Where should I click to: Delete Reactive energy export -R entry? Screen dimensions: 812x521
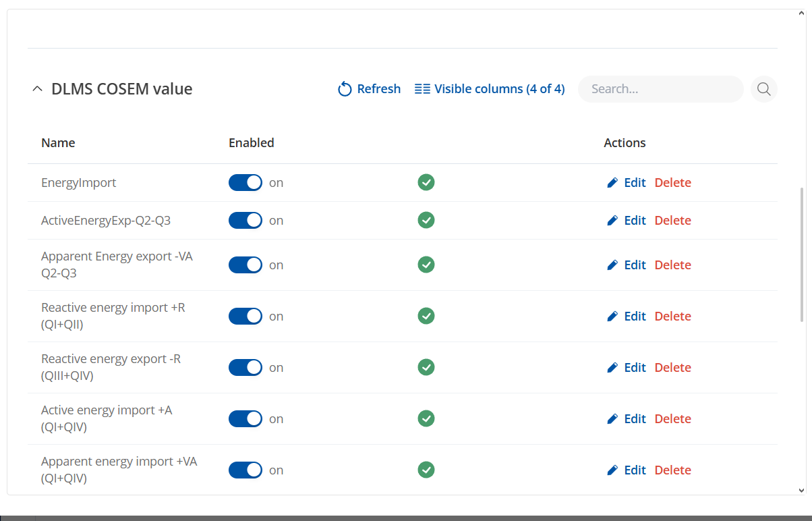(x=673, y=368)
